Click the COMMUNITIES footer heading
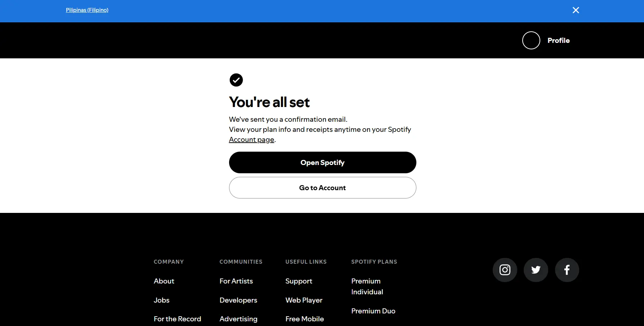 pyautogui.click(x=241, y=262)
